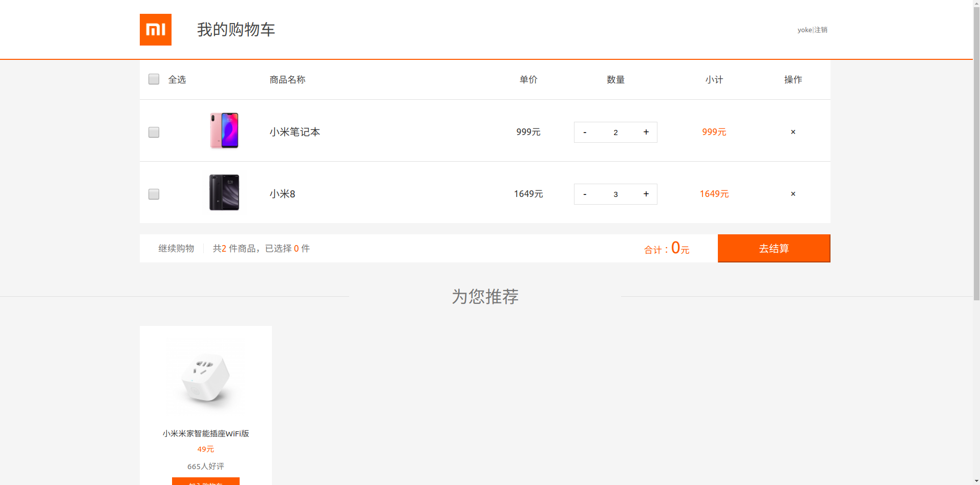The height and width of the screenshot is (485, 980).
Task: Click the yoke username link
Action: [x=804, y=30]
